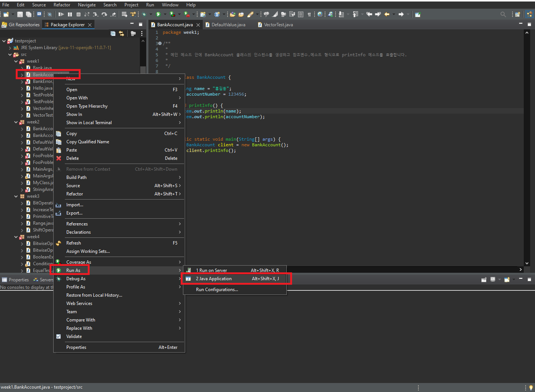Collapse the src folder node
535x392 pixels.
[x=10, y=54]
